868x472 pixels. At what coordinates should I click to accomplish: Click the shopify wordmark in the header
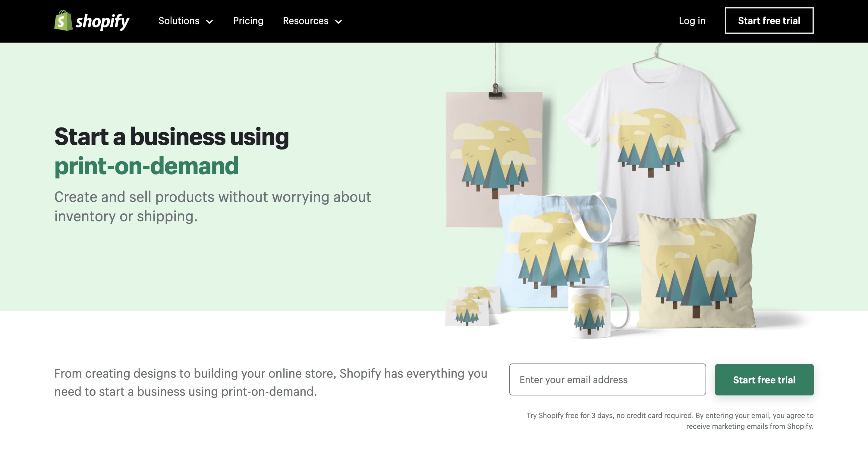pos(102,22)
